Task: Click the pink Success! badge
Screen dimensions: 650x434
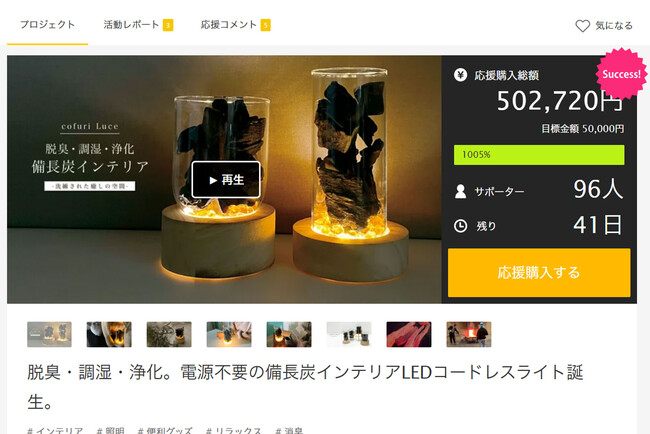Action: tap(621, 74)
